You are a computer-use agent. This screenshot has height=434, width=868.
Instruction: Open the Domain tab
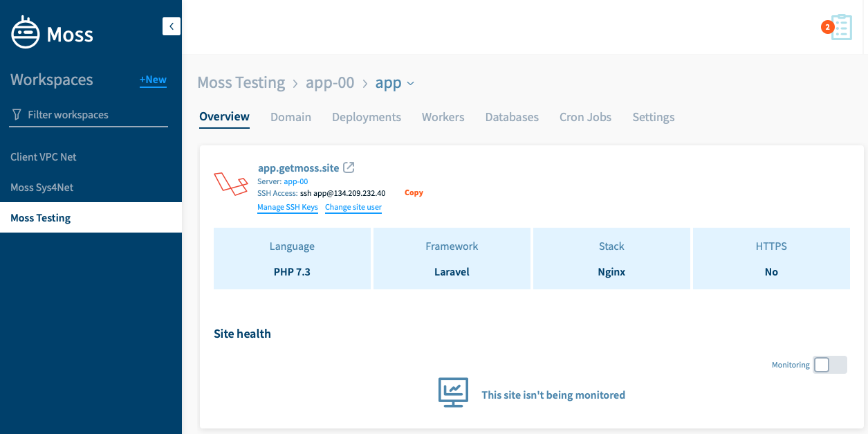coord(290,117)
